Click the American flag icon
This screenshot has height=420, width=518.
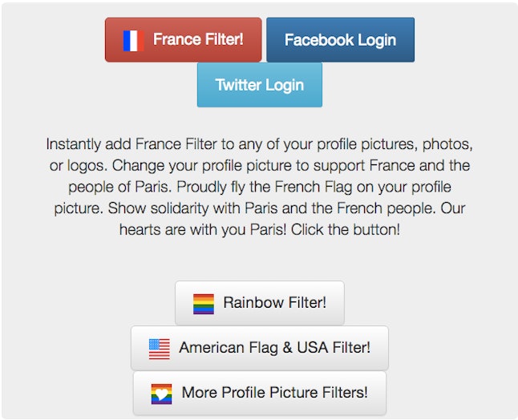pyautogui.click(x=160, y=349)
